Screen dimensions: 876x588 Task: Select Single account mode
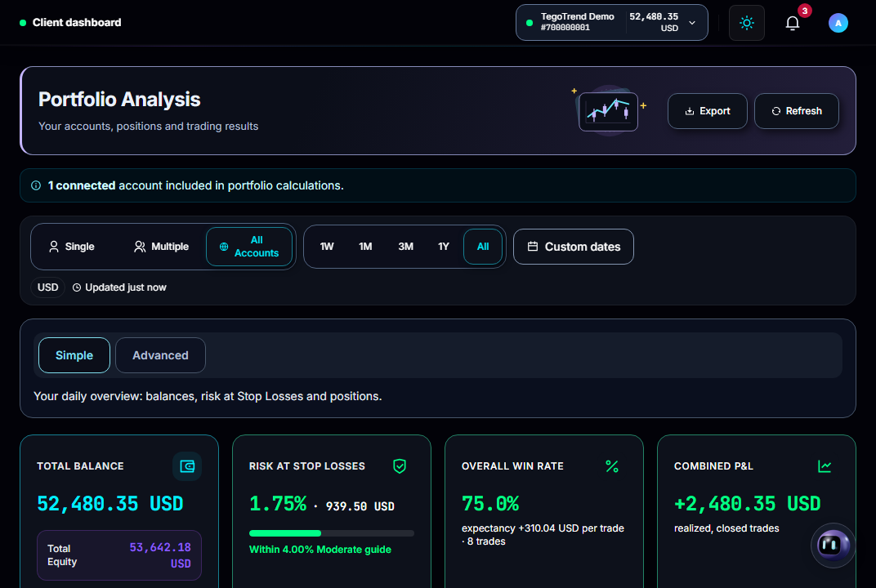[x=72, y=247]
